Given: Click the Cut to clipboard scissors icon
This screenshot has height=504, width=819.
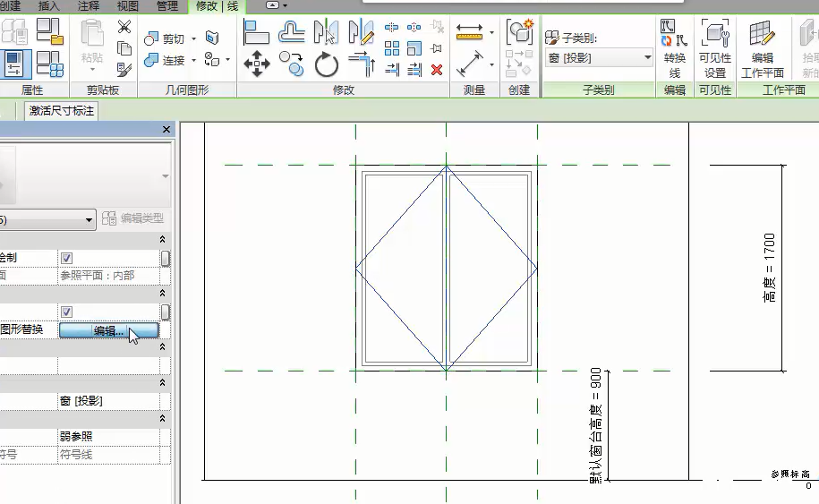Looking at the screenshot, I should click(124, 27).
